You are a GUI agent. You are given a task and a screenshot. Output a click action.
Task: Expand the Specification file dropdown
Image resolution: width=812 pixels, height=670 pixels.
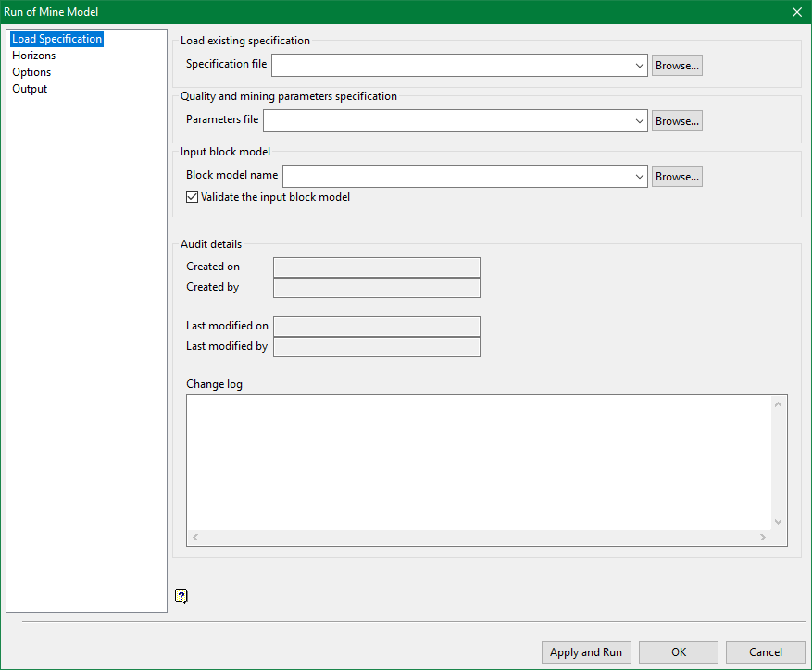[640, 66]
